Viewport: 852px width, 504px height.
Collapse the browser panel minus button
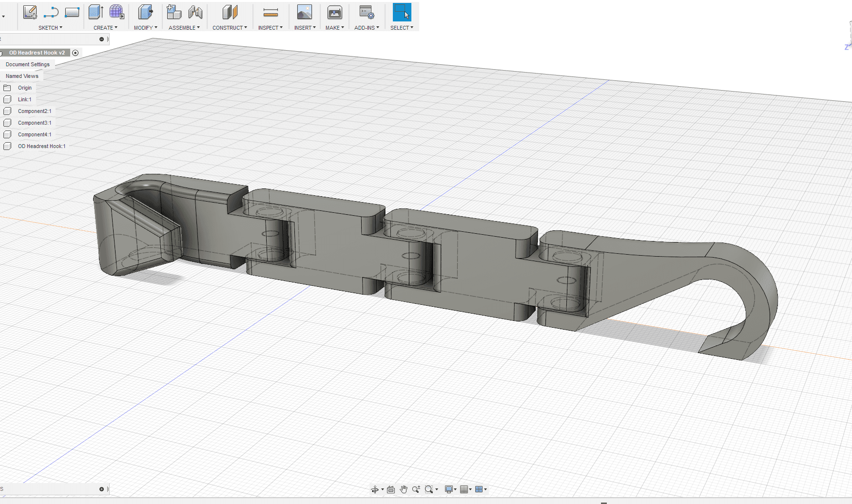(x=101, y=39)
